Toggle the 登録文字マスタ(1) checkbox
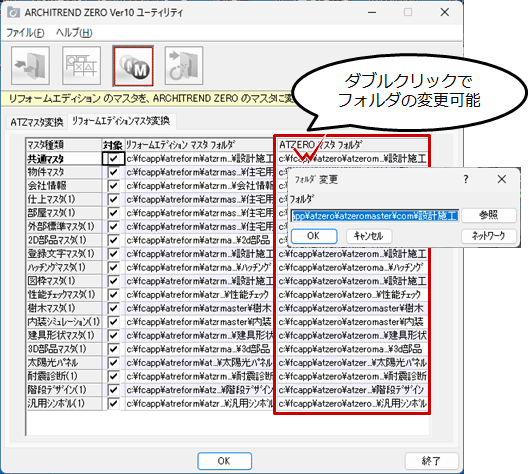This screenshot has width=529, height=474. pos(114,254)
